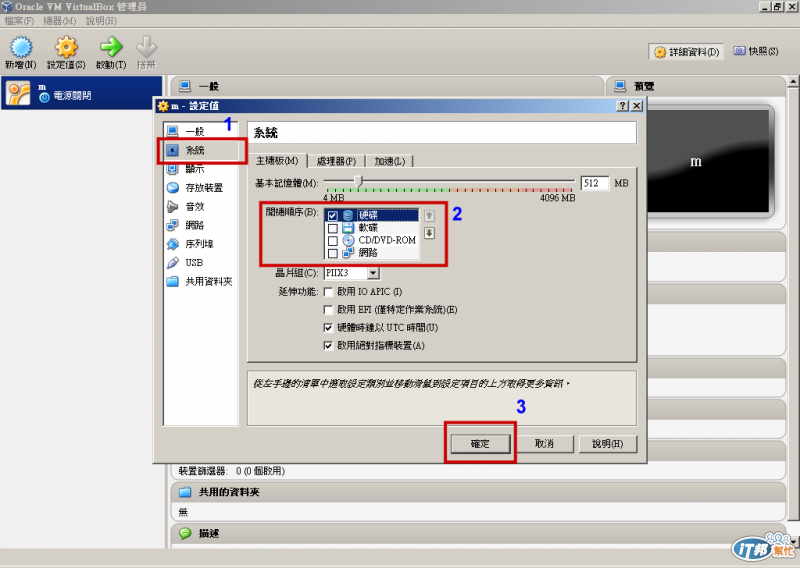Check the Network (網路) boot checkbox
The height and width of the screenshot is (568, 800).
click(333, 253)
